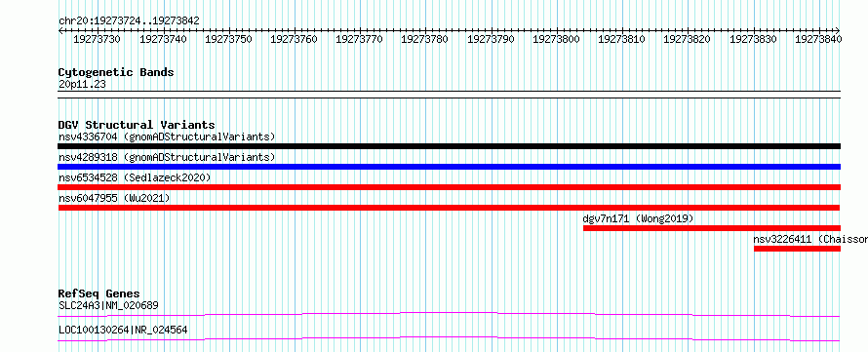Open nsv4289318 (gnomADStructuralVariants) label
Image resolution: width=868 pixels, height=352 pixels.
[167, 157]
